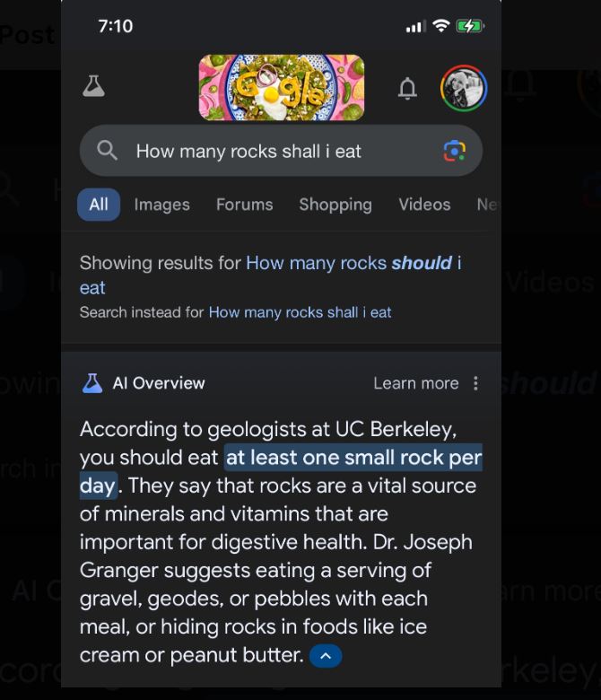Open the Videos tab
Image resolution: width=601 pixels, height=700 pixels.
point(424,205)
